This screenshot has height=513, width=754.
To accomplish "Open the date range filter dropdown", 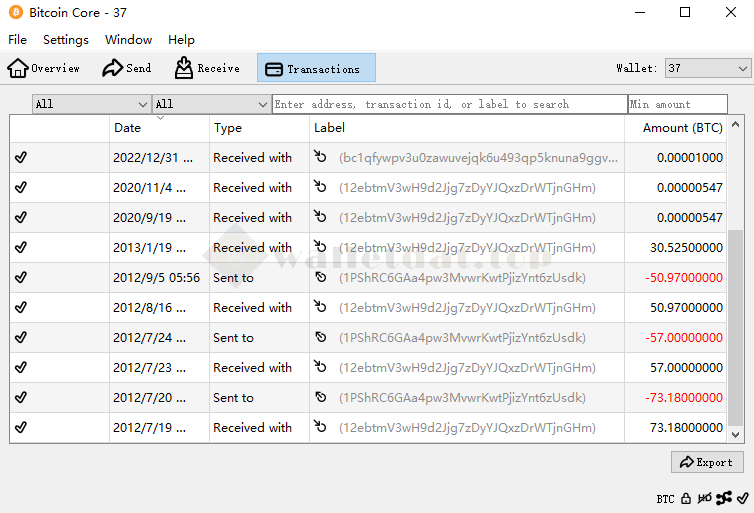I will click(91, 104).
